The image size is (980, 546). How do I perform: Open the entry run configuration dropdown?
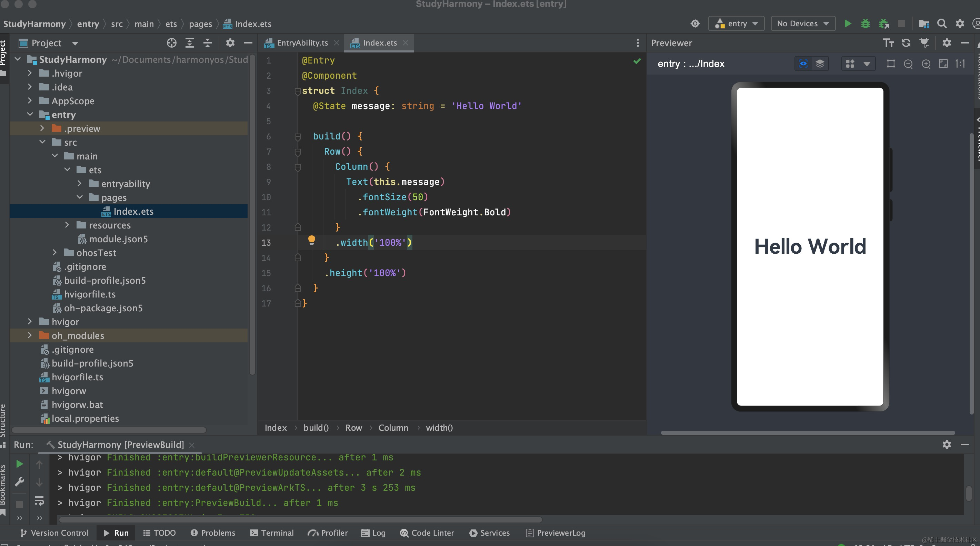pos(736,23)
